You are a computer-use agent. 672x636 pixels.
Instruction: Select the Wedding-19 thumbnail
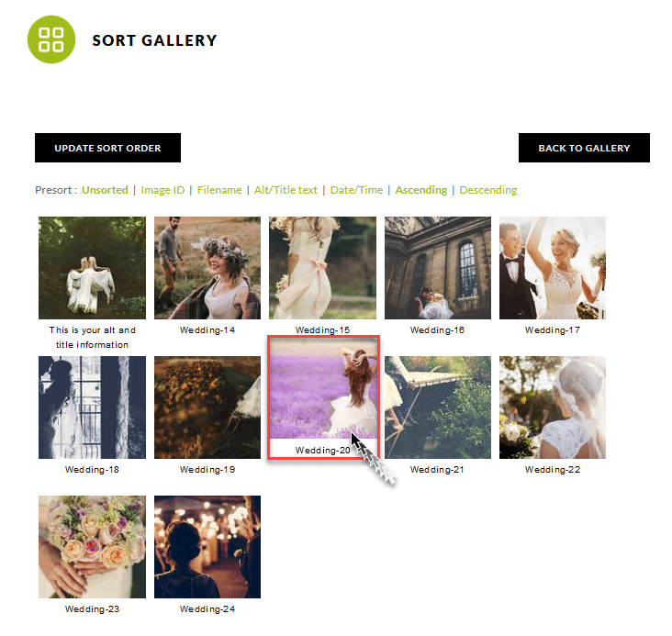tap(207, 407)
